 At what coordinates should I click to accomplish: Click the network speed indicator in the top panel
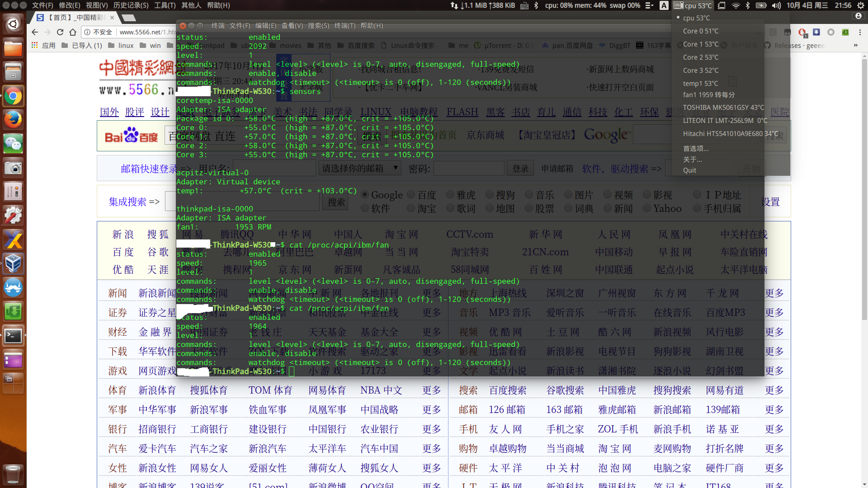click(483, 5)
